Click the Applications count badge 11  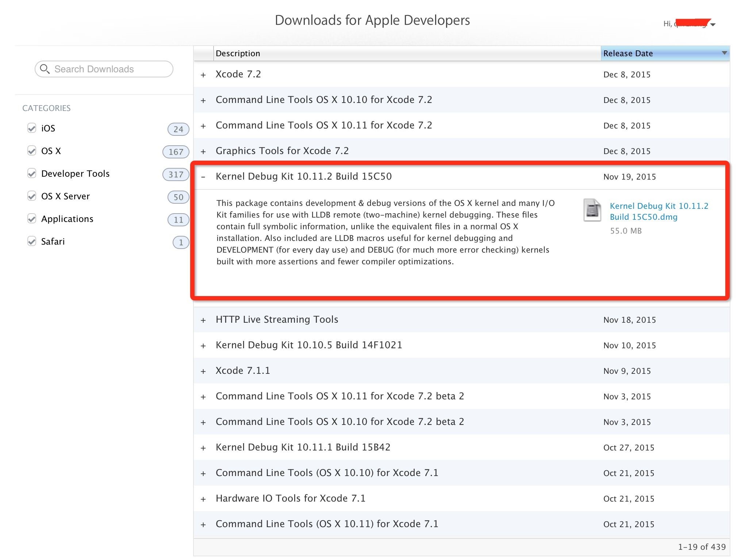tap(178, 220)
